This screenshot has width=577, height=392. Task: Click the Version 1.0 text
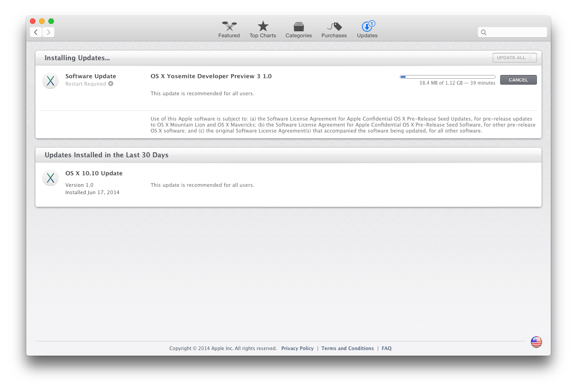(79, 185)
